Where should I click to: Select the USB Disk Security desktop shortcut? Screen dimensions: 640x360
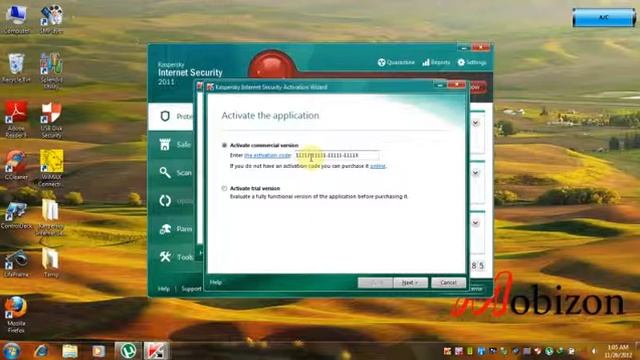click(51, 119)
